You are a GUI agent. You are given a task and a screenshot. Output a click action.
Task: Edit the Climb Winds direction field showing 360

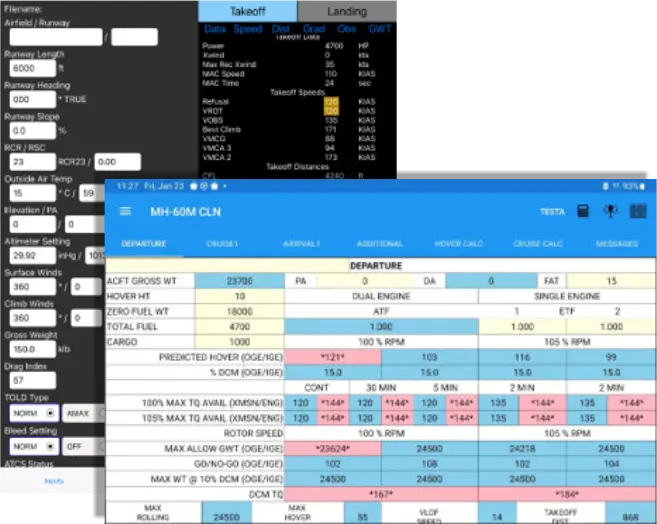coord(32,318)
